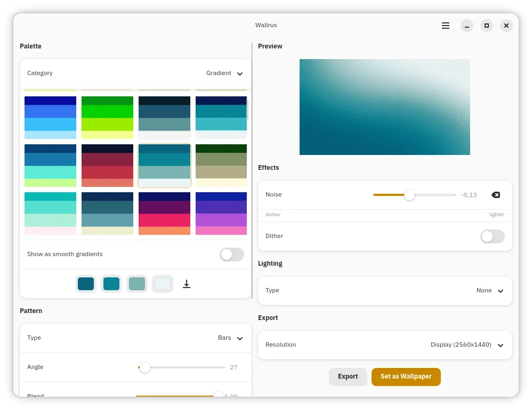Select the turquoise-mint-pink palette
Image resolution: width=532 pixels, height=410 pixels.
pos(50,214)
